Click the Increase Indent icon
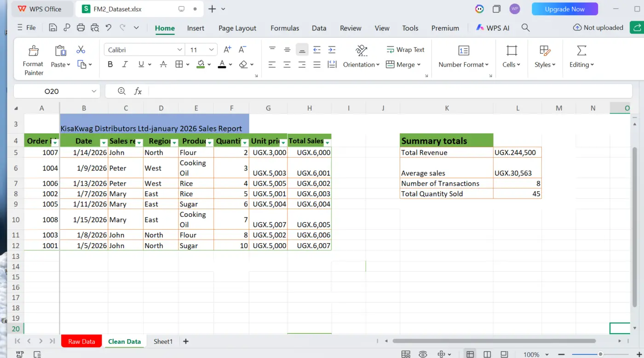The width and height of the screenshot is (644, 358). (332, 50)
